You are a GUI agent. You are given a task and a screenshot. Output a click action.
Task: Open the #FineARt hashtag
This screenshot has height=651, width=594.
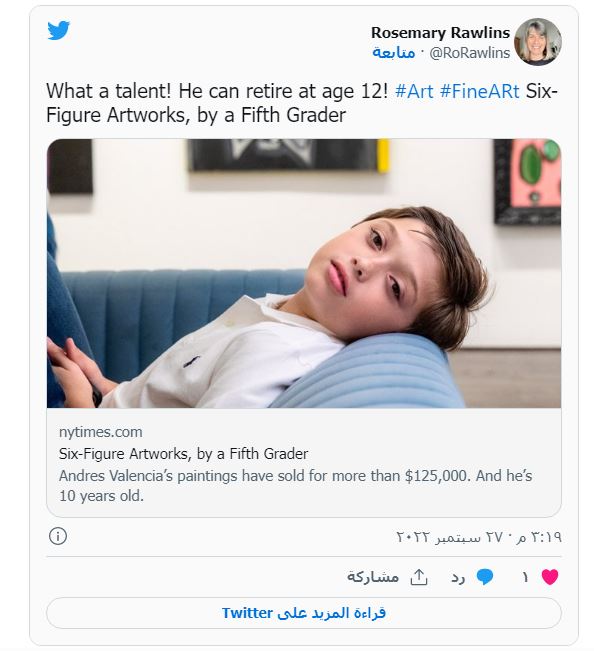click(479, 91)
